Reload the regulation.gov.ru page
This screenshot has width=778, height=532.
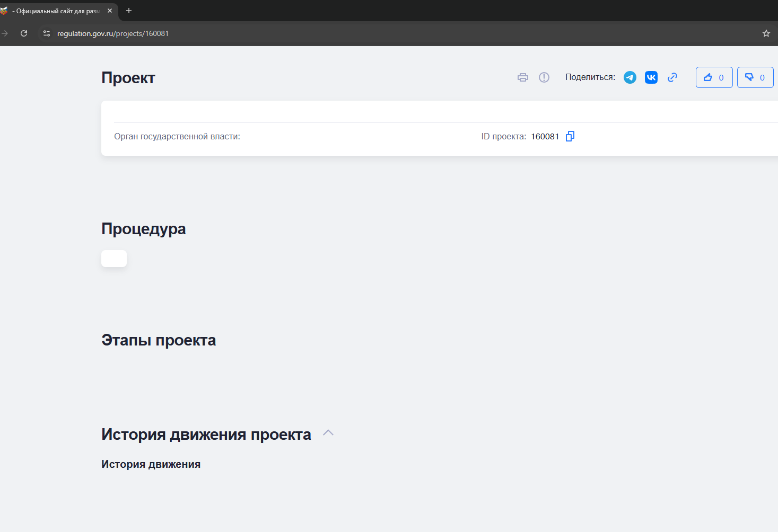(24, 33)
